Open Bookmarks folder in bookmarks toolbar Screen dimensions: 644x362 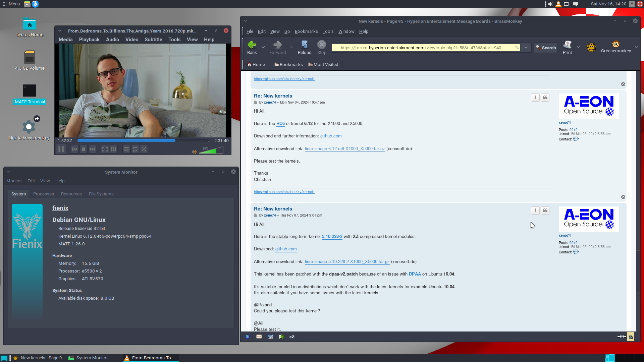click(288, 65)
